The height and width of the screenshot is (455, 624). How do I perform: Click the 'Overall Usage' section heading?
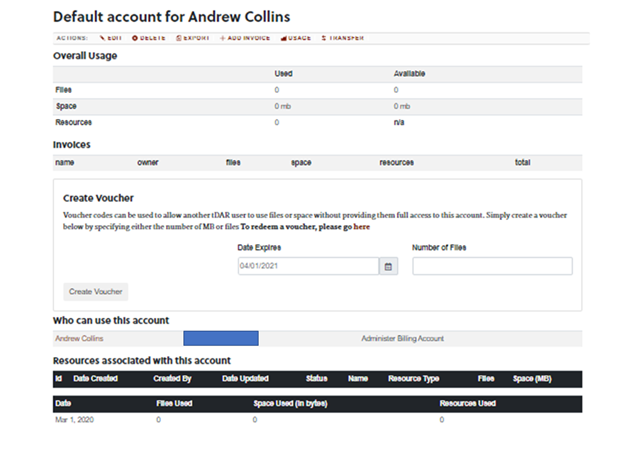tap(85, 56)
